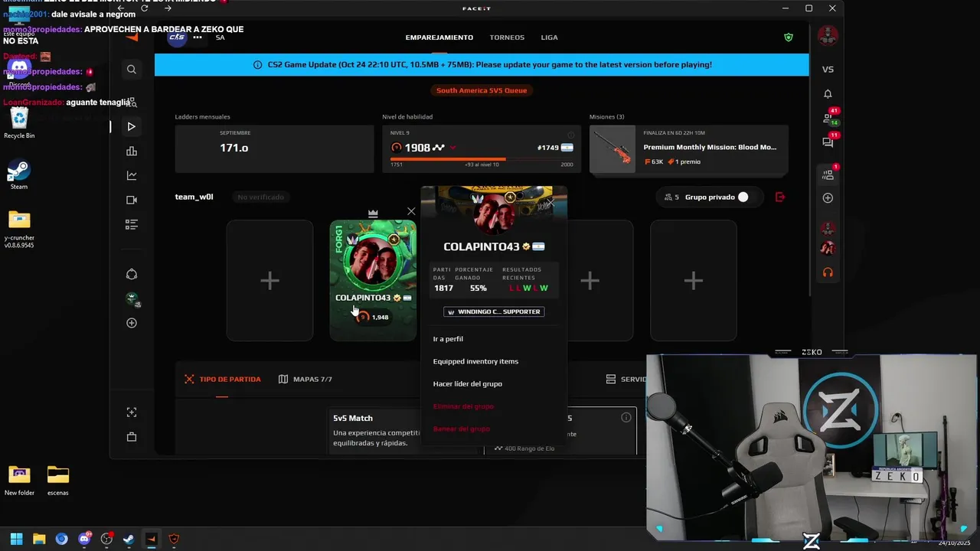Click the green anti-cheat shield icon

click(x=789, y=37)
